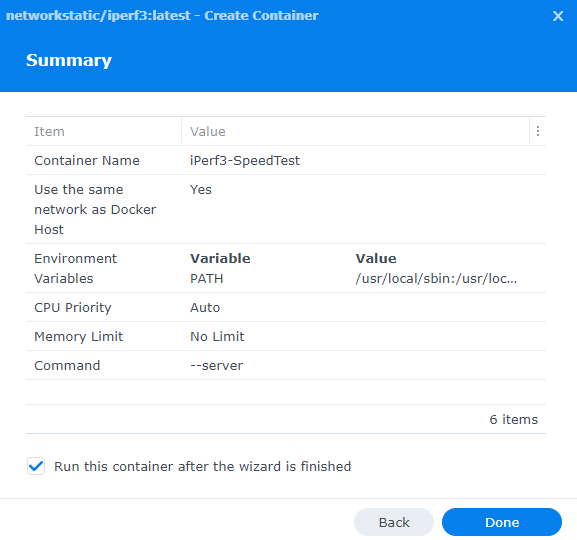Select the PATH variable name
Screen dimensions: 577x540
point(206,279)
